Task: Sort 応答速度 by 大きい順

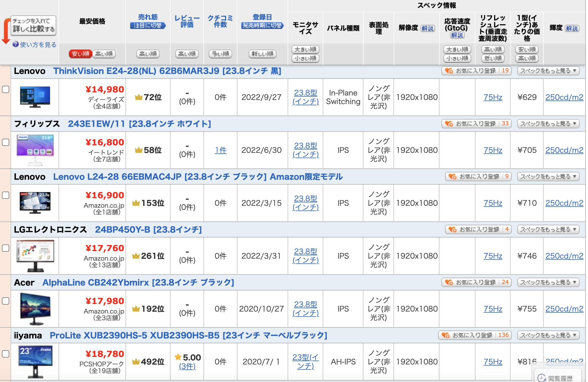Action: pyautogui.click(x=457, y=50)
